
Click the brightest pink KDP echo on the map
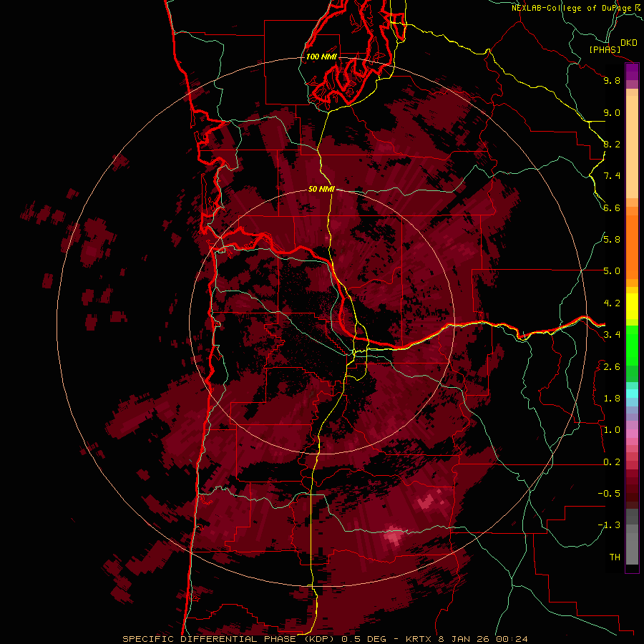pos(394,535)
